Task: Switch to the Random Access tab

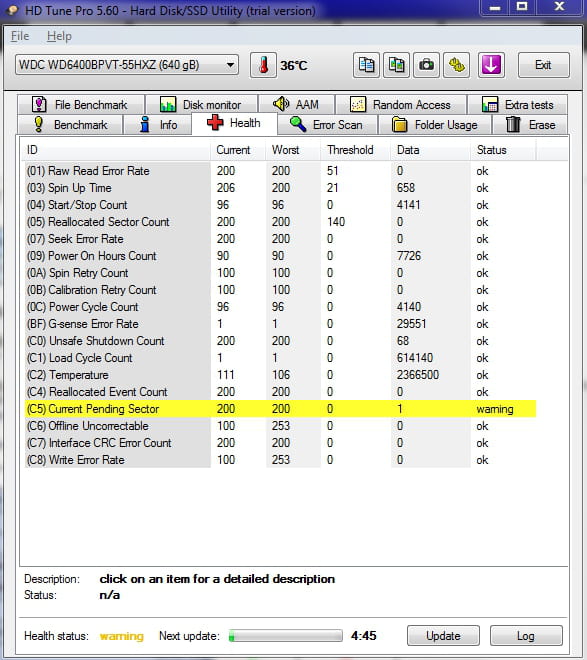Action: [x=401, y=104]
